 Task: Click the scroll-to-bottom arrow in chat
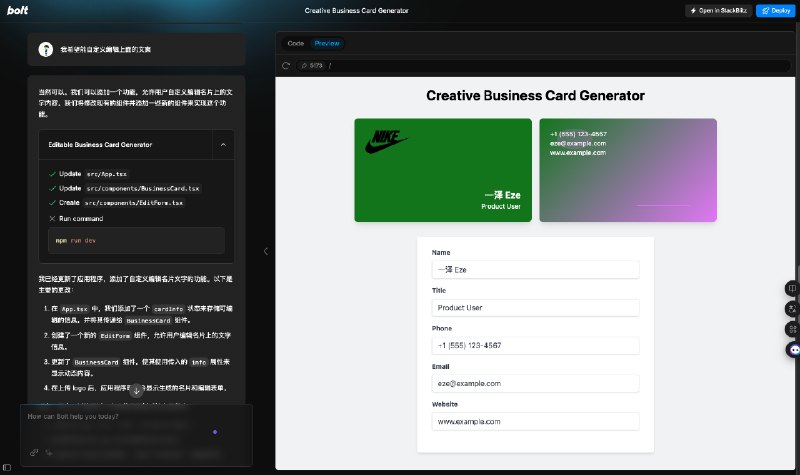pyautogui.click(x=136, y=391)
